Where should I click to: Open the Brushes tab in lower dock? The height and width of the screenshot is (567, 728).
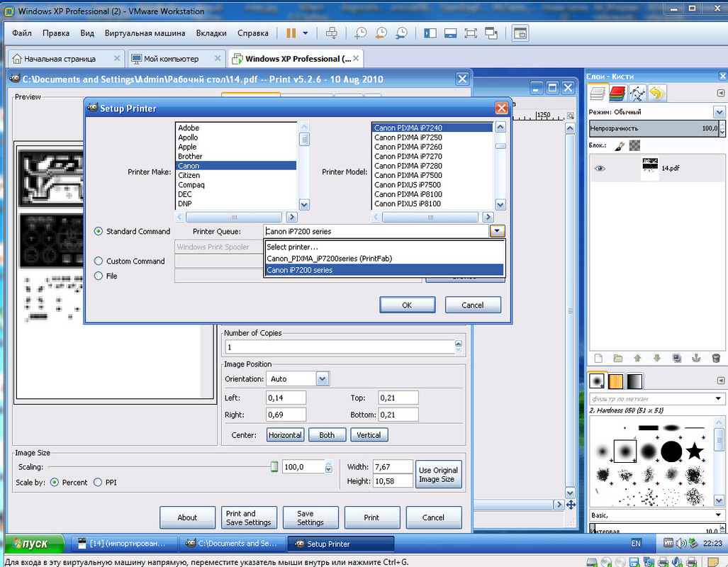click(x=597, y=381)
